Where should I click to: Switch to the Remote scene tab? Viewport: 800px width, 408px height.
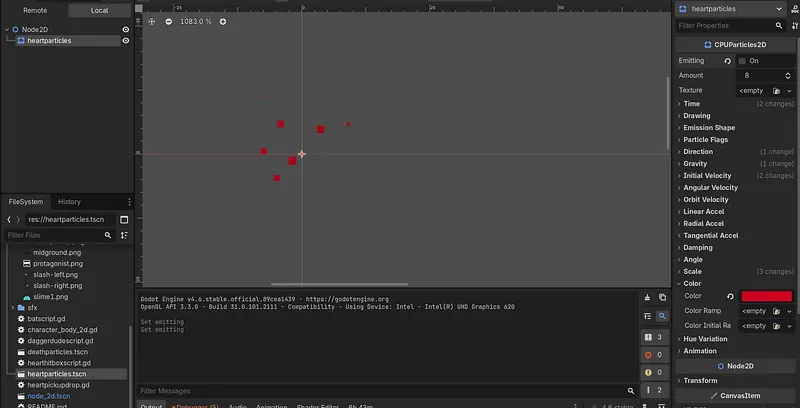35,10
